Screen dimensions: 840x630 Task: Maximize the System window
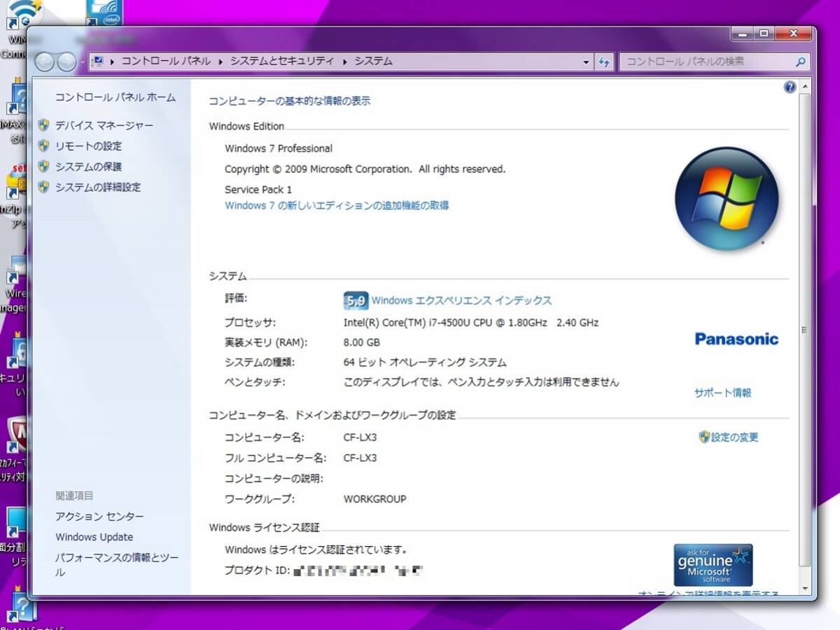pyautogui.click(x=764, y=33)
